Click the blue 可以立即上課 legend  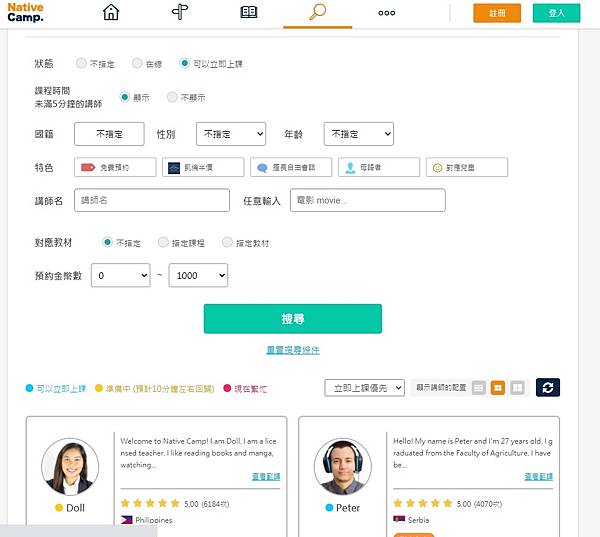point(56,388)
